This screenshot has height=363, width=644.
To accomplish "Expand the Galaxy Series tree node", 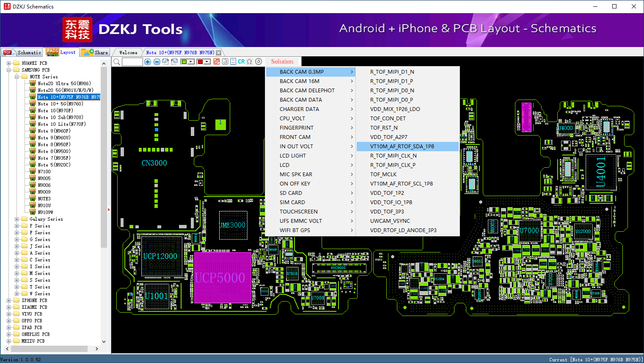I will pyautogui.click(x=17, y=219).
